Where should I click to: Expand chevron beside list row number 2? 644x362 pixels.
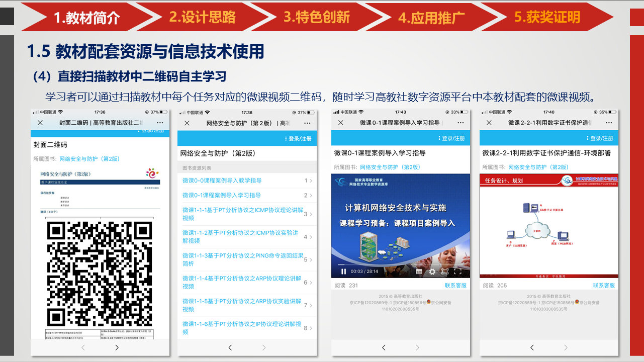click(x=311, y=196)
